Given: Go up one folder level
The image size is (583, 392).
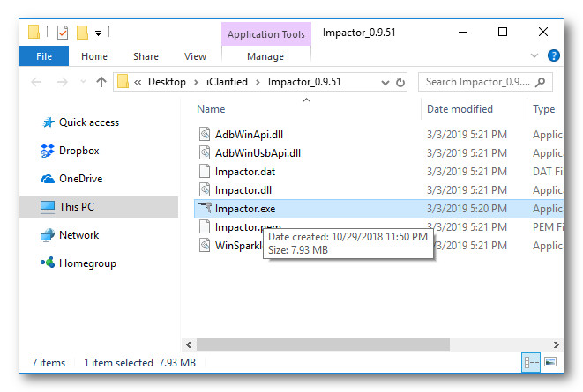Looking at the screenshot, I should [101, 82].
